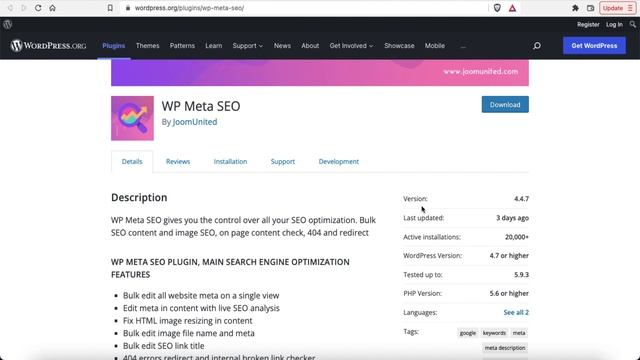Open the Patterns nav item

pyautogui.click(x=182, y=46)
